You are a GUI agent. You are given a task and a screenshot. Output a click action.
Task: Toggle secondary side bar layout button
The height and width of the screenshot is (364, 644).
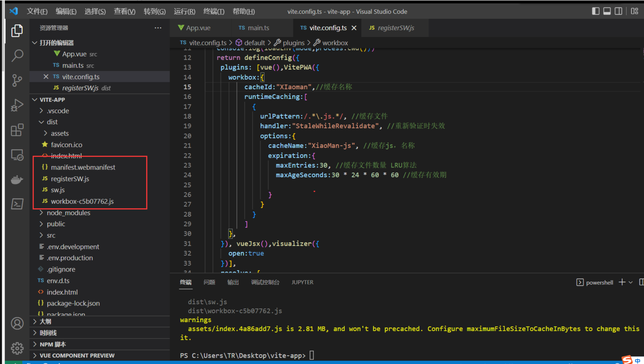coord(619,11)
